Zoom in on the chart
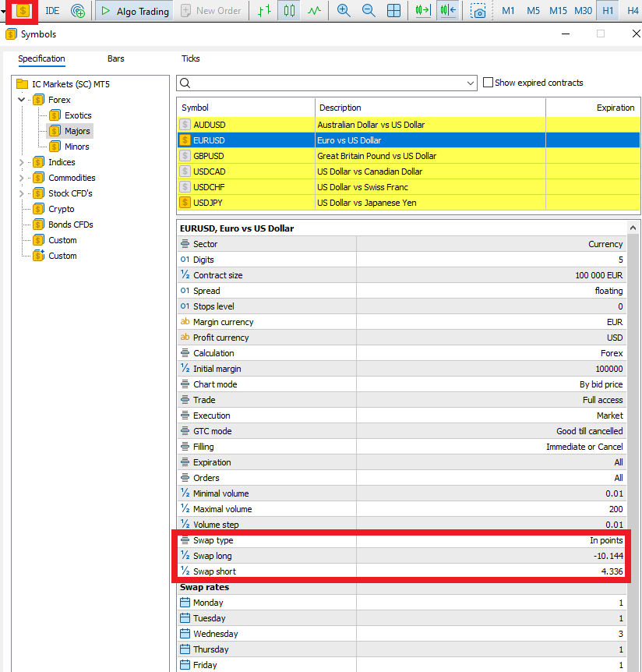642x672 pixels. tap(344, 11)
